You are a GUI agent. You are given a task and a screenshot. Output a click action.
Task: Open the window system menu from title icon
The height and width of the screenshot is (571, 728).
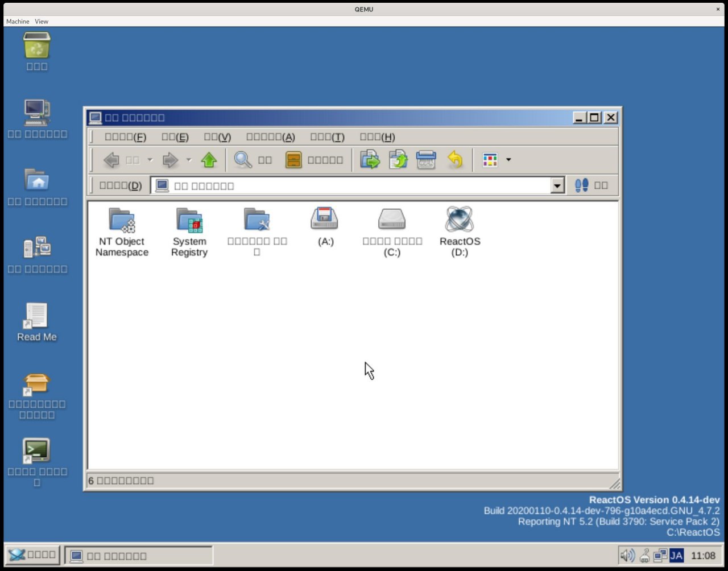pos(96,118)
